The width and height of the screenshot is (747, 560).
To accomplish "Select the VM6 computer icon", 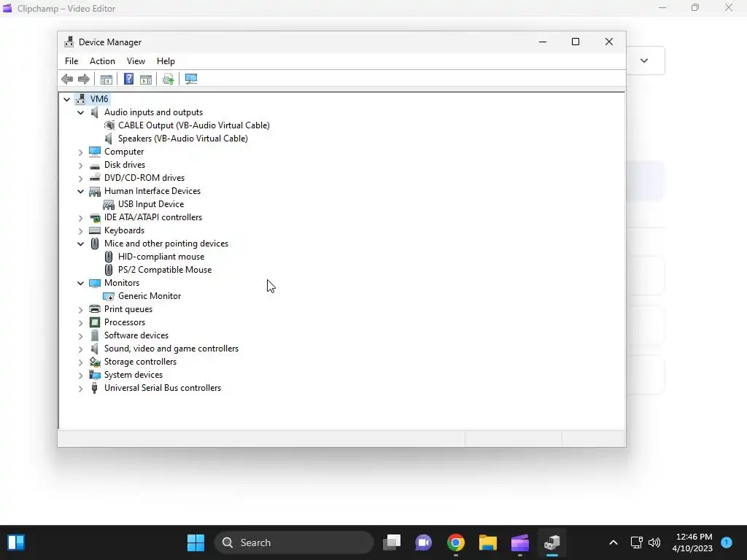I will tap(80, 99).
